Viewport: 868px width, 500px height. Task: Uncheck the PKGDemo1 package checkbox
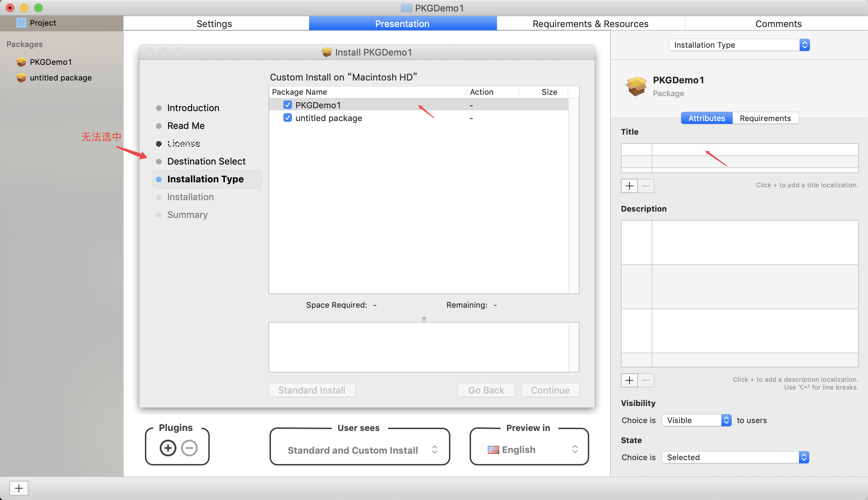click(287, 104)
